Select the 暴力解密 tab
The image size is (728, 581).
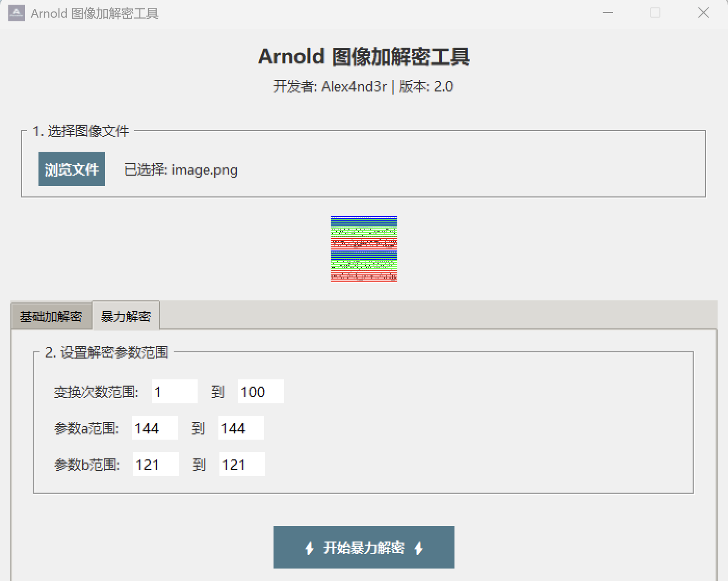click(x=126, y=315)
